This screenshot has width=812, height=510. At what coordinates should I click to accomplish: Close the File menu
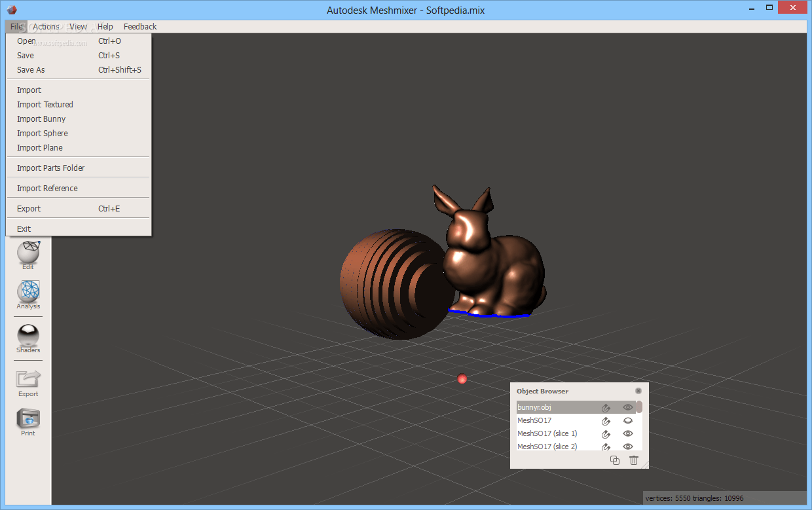pos(16,27)
